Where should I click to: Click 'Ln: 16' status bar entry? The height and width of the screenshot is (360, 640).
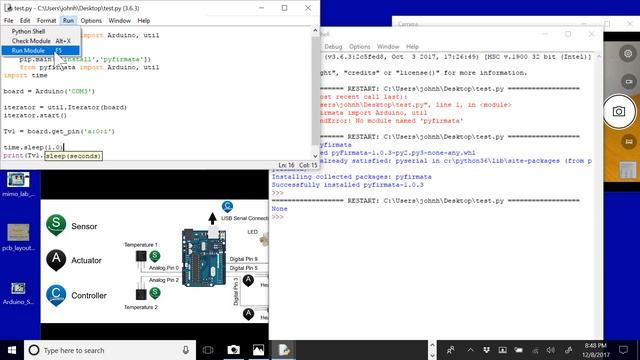tap(286, 165)
